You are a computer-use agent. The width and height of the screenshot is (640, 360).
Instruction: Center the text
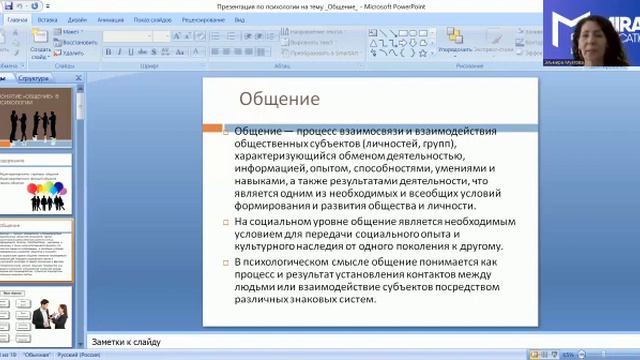point(227,52)
